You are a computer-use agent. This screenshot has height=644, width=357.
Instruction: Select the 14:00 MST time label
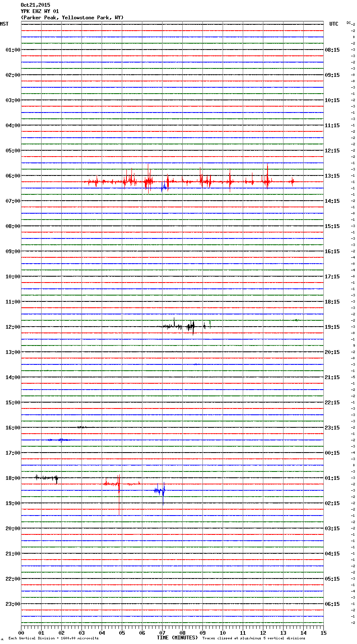tap(13, 377)
